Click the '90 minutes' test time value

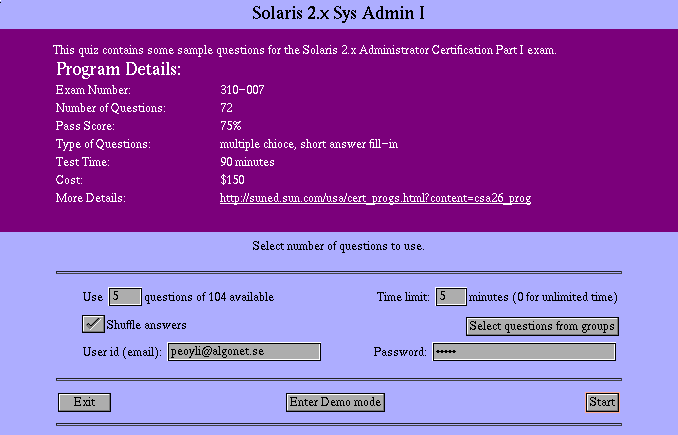click(247, 162)
